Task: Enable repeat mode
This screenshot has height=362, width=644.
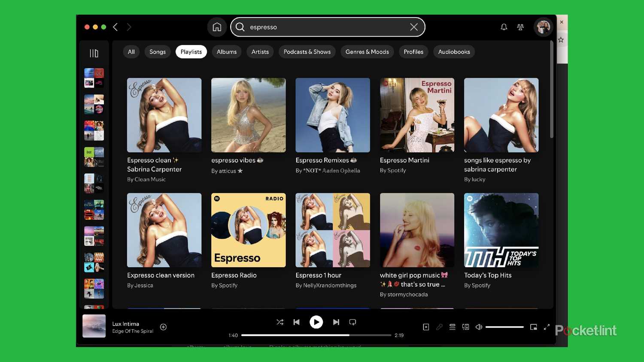Action: [x=352, y=322]
